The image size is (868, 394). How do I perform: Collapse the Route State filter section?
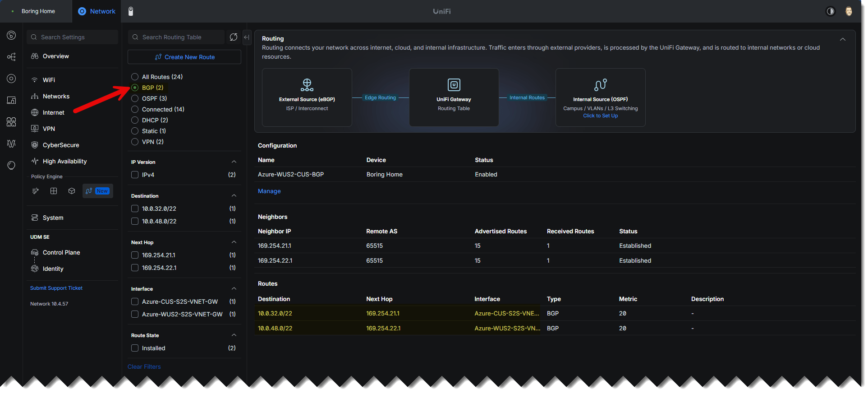234,335
